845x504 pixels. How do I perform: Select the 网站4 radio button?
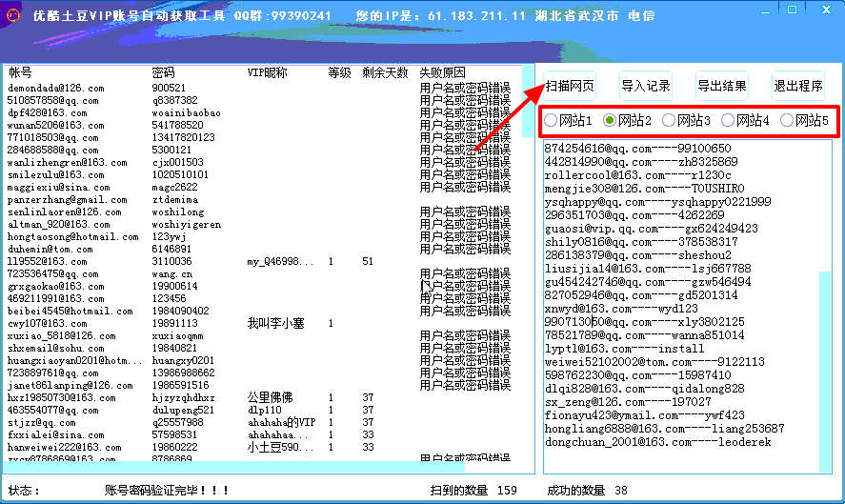[746, 120]
